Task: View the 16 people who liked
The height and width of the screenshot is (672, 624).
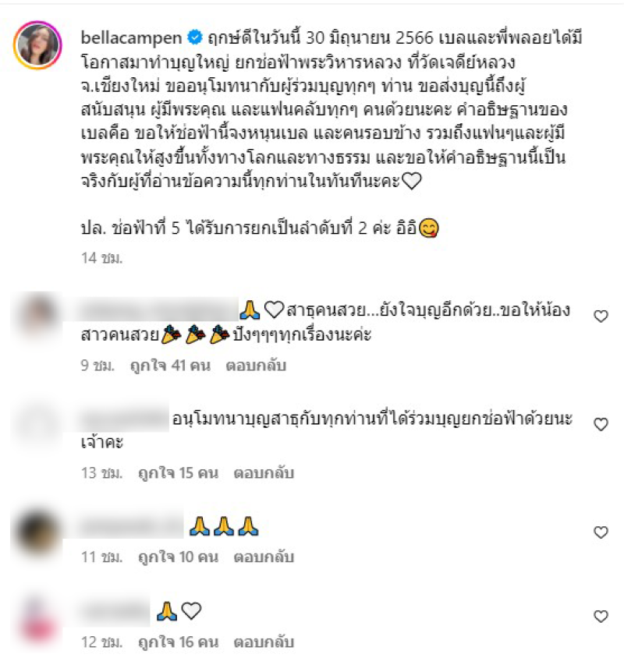Action: [178, 642]
